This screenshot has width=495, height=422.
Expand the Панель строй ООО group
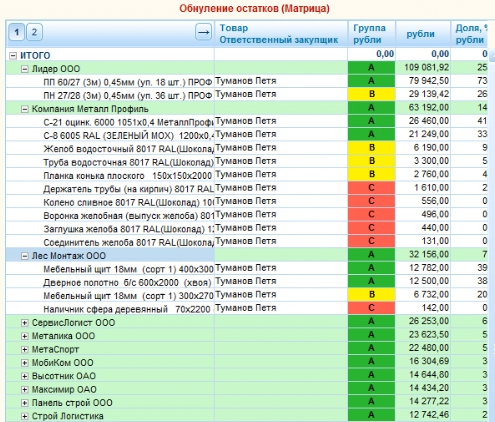click(x=24, y=403)
